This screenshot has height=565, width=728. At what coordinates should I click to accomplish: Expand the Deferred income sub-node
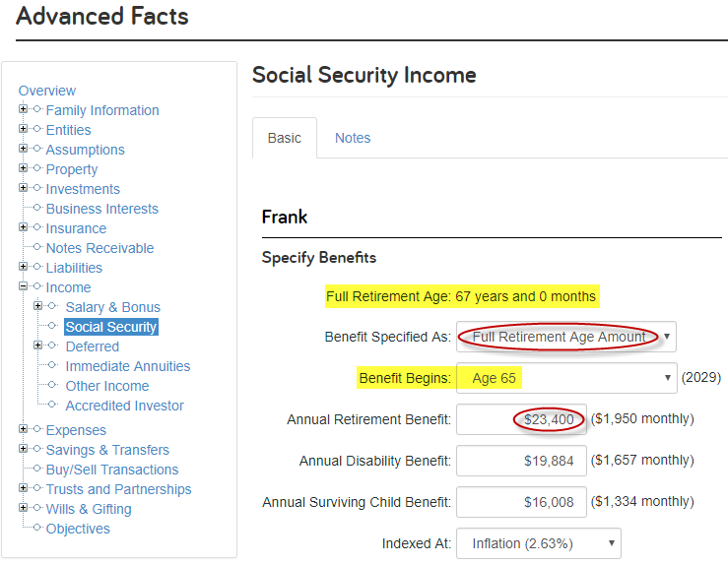pyautogui.click(x=38, y=345)
